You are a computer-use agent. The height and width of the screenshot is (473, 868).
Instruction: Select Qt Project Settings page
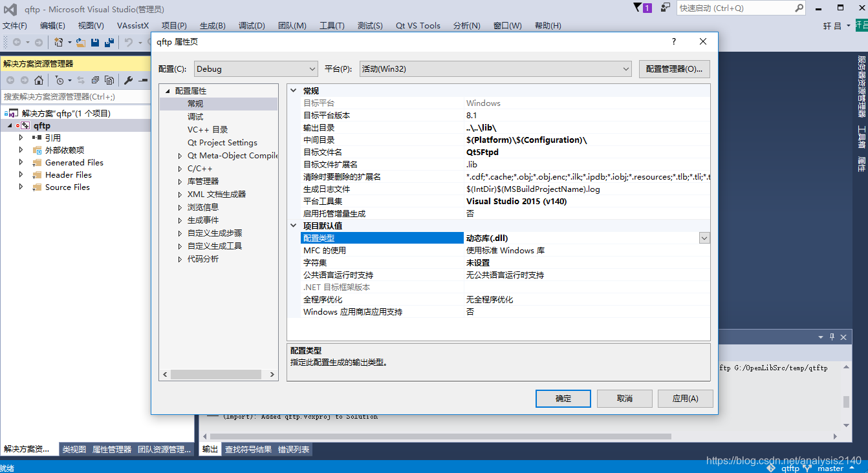click(x=222, y=142)
